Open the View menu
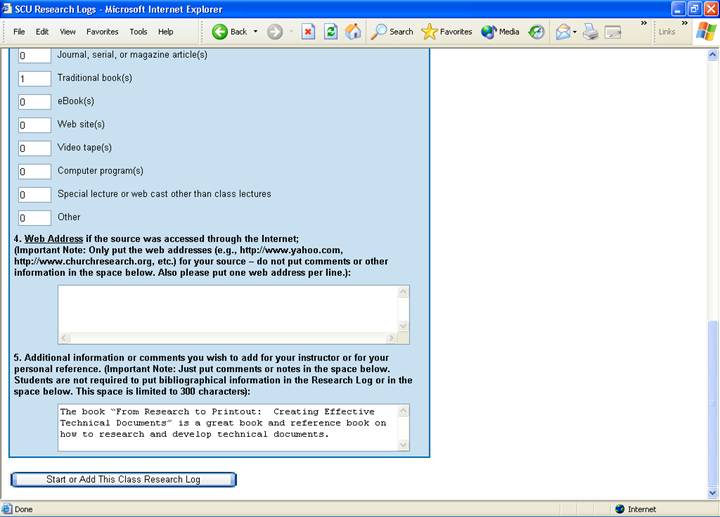This screenshot has width=720, height=517. tap(67, 31)
